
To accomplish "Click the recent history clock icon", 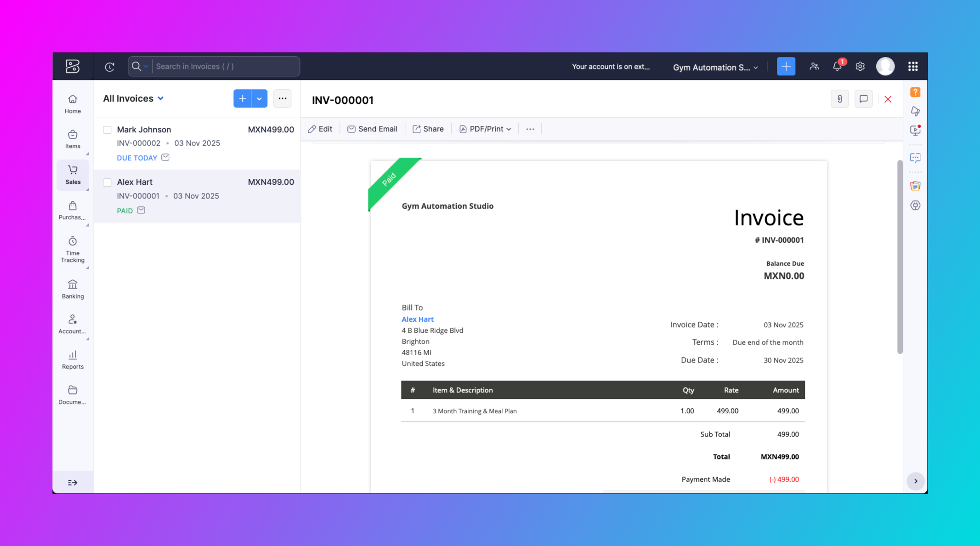I will tap(109, 67).
